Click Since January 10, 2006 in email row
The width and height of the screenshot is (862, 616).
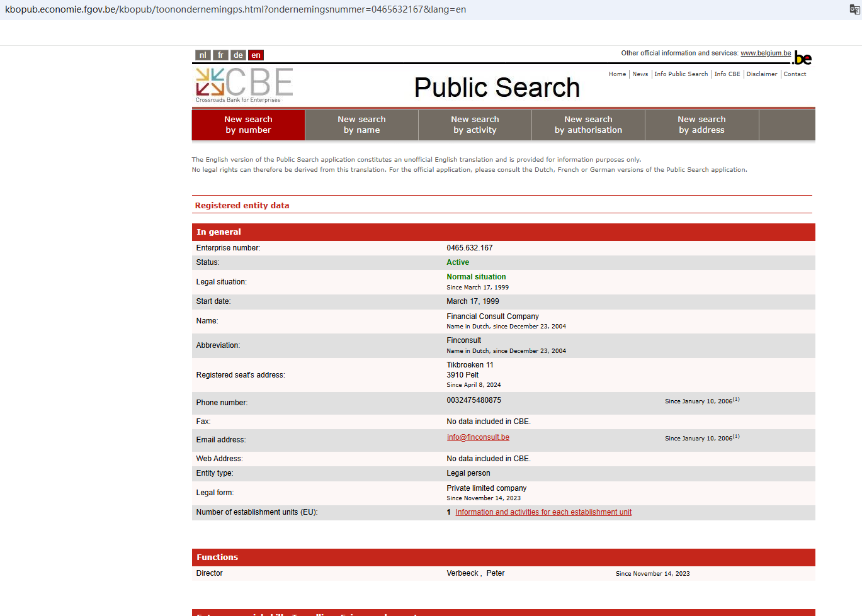(x=702, y=438)
